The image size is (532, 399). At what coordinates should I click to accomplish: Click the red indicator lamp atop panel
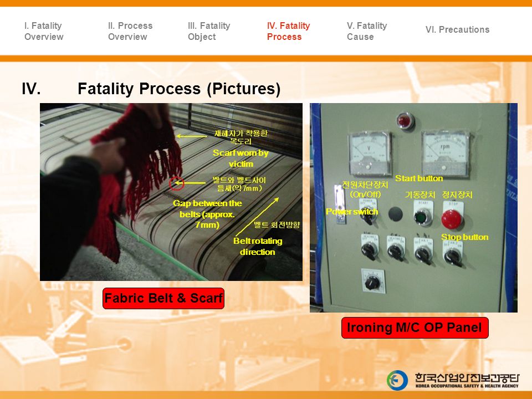tap(405, 121)
